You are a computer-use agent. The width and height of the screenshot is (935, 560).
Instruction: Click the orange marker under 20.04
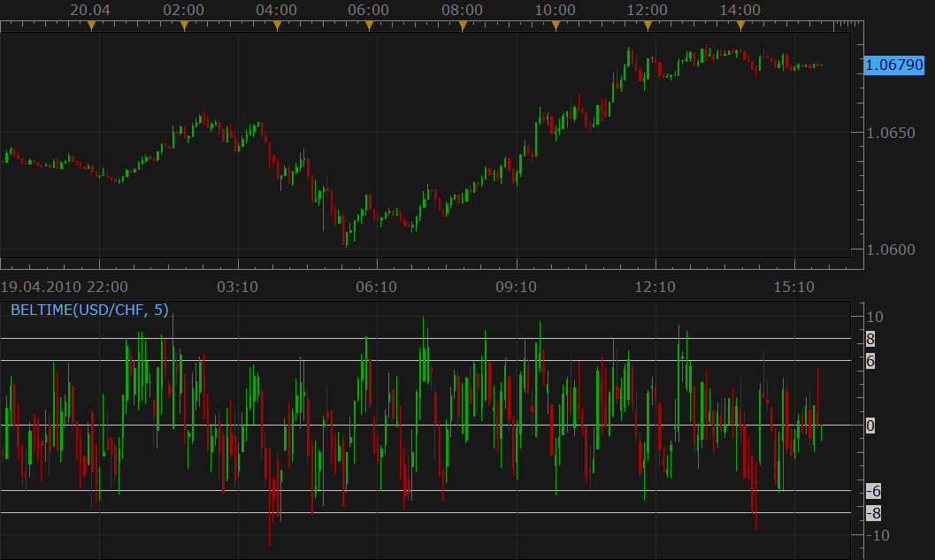pos(91,26)
